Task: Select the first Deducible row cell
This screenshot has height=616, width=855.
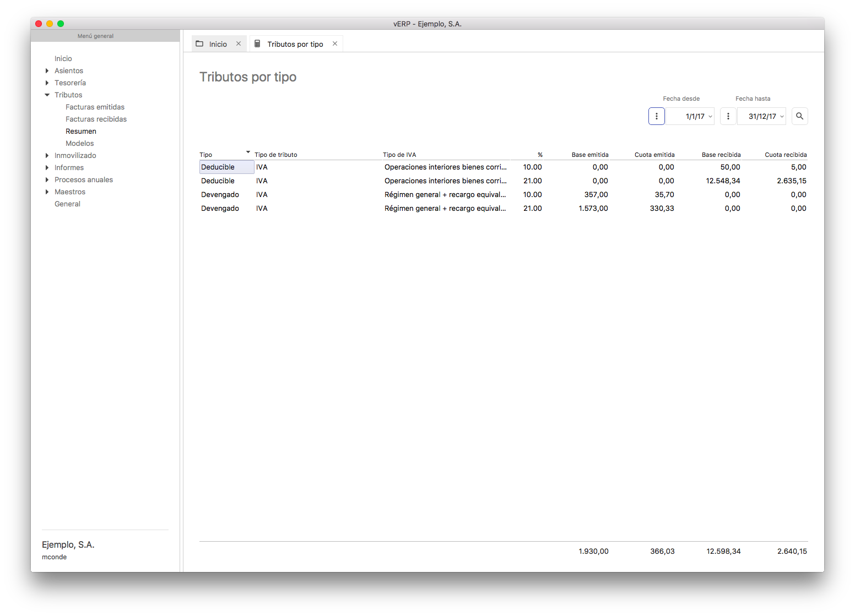Action: coord(226,167)
